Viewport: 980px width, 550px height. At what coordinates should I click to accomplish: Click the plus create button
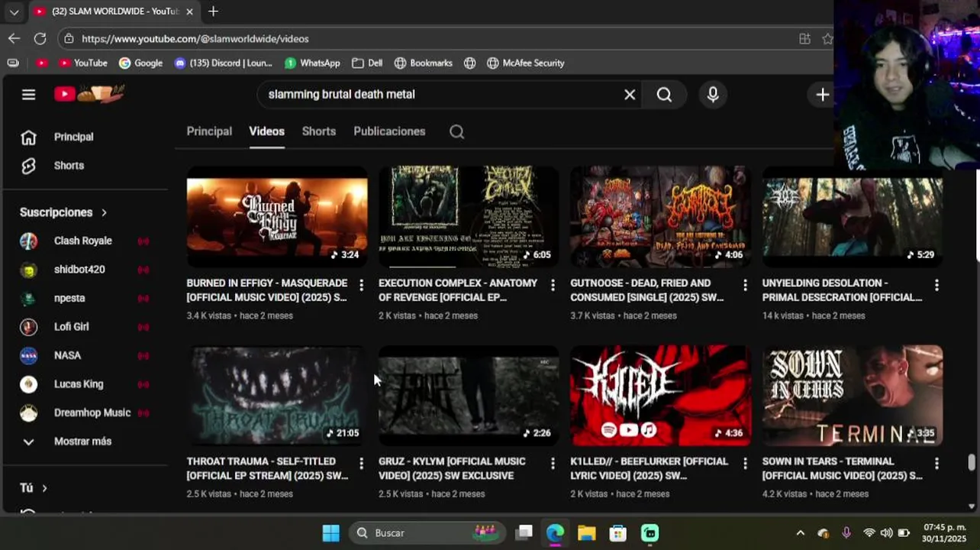pos(822,95)
